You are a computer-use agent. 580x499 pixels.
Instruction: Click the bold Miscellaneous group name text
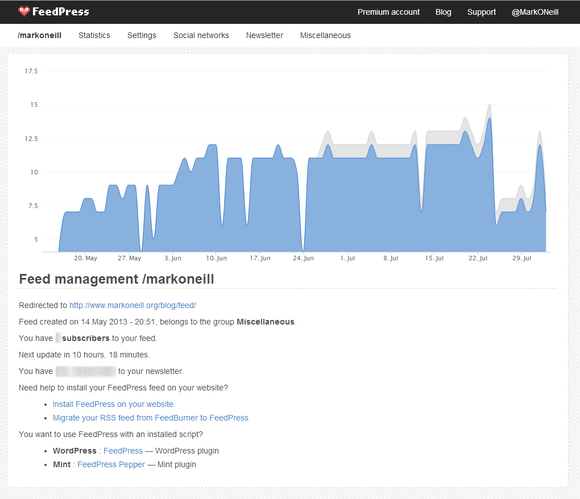click(266, 322)
